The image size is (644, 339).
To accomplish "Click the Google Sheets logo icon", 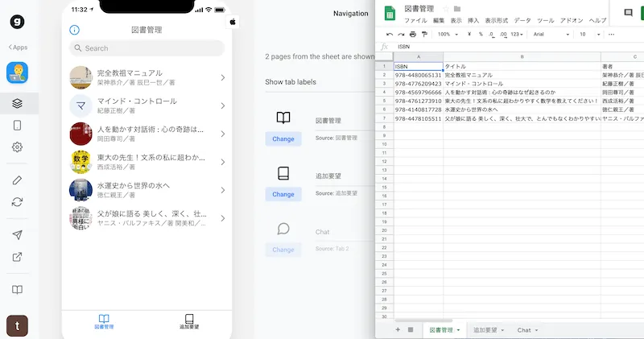I will (x=390, y=13).
